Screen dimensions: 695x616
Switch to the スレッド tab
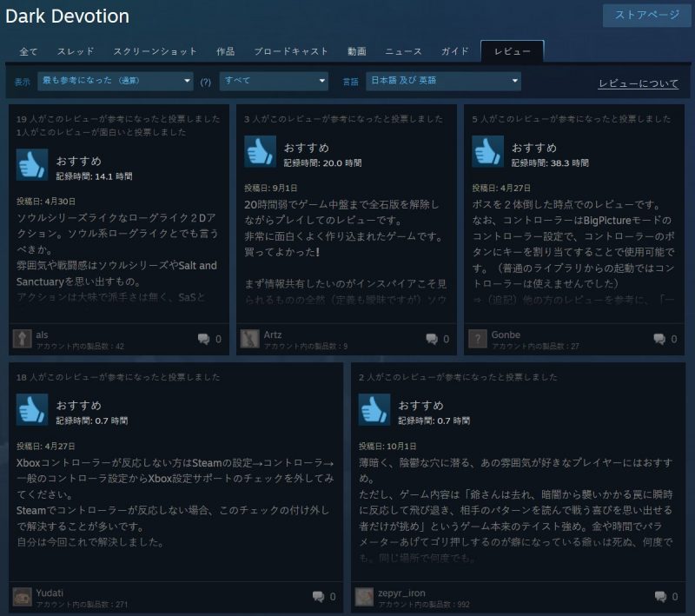click(x=76, y=51)
